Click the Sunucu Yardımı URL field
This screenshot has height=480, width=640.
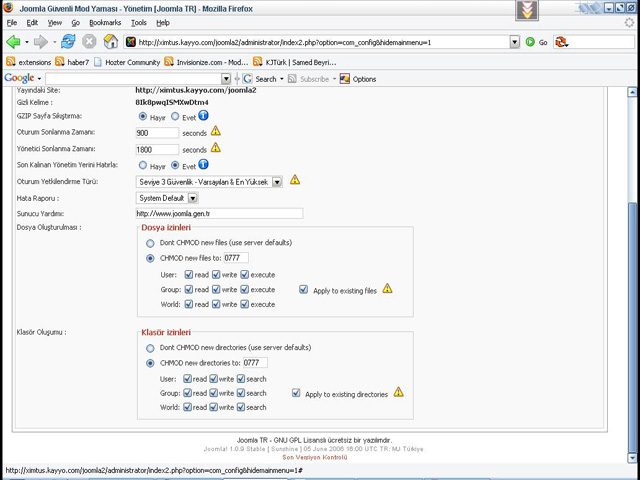[x=219, y=213]
